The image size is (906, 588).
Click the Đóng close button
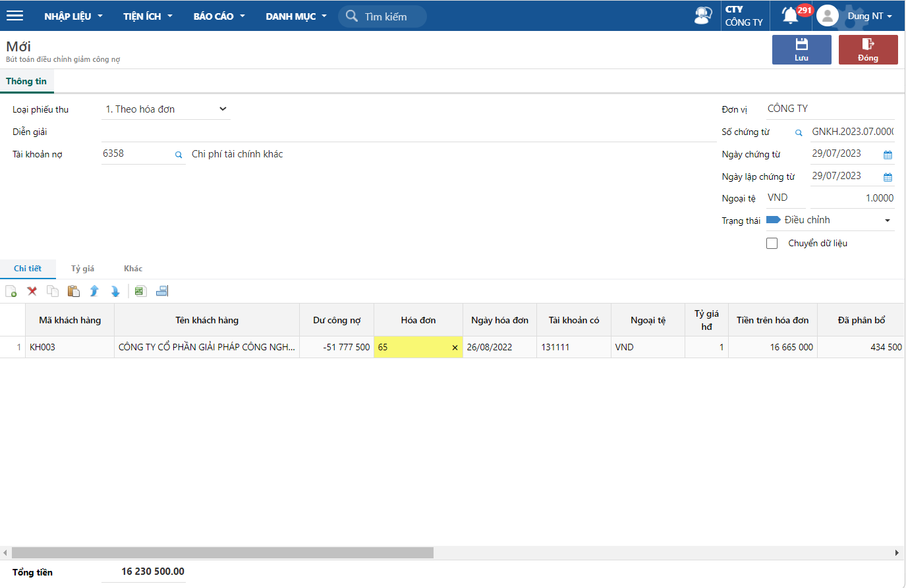click(x=868, y=49)
